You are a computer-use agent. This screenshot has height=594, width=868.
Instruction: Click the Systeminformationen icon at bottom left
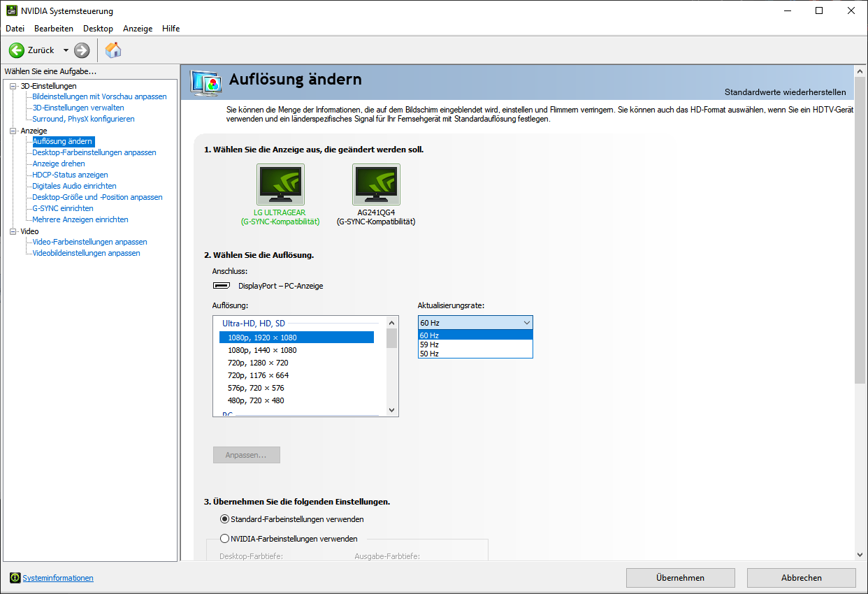tap(15, 578)
